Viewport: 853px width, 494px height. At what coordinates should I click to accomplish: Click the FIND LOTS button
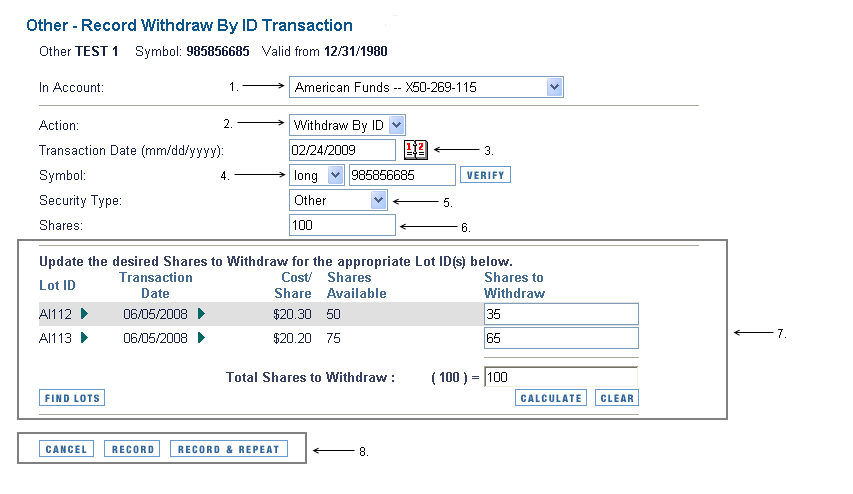point(72,398)
